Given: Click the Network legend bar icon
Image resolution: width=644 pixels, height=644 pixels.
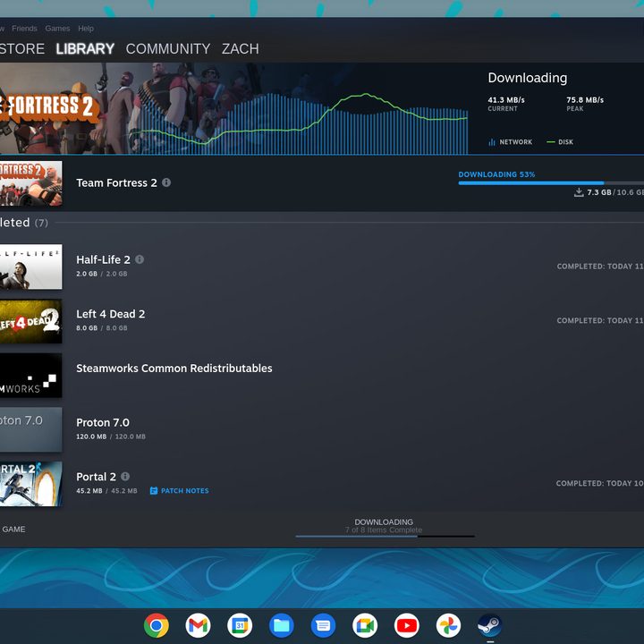Looking at the screenshot, I should [x=492, y=142].
